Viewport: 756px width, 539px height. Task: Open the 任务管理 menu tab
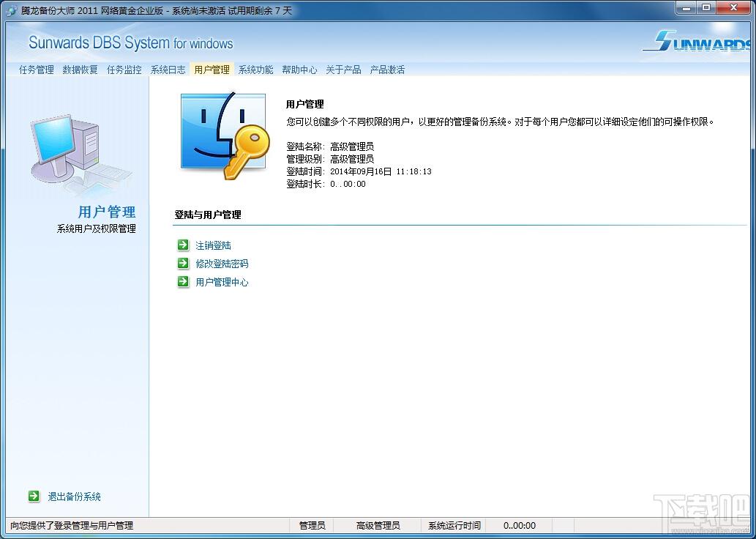(36, 70)
